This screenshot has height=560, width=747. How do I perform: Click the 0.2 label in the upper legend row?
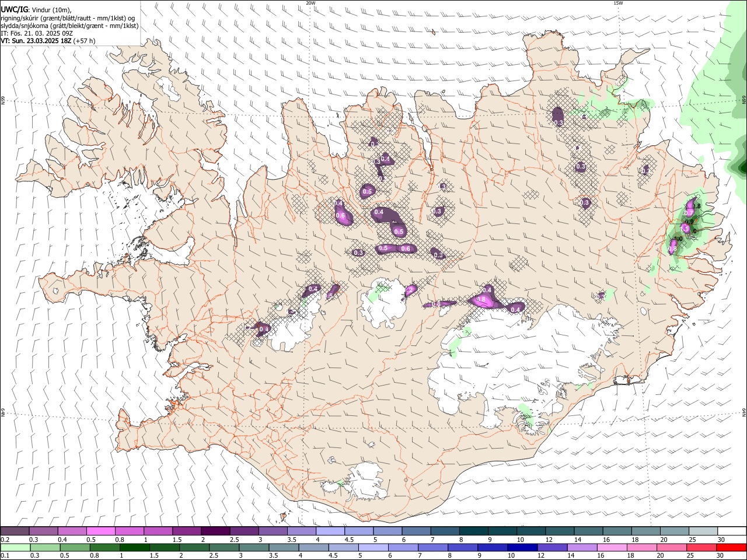5,540
